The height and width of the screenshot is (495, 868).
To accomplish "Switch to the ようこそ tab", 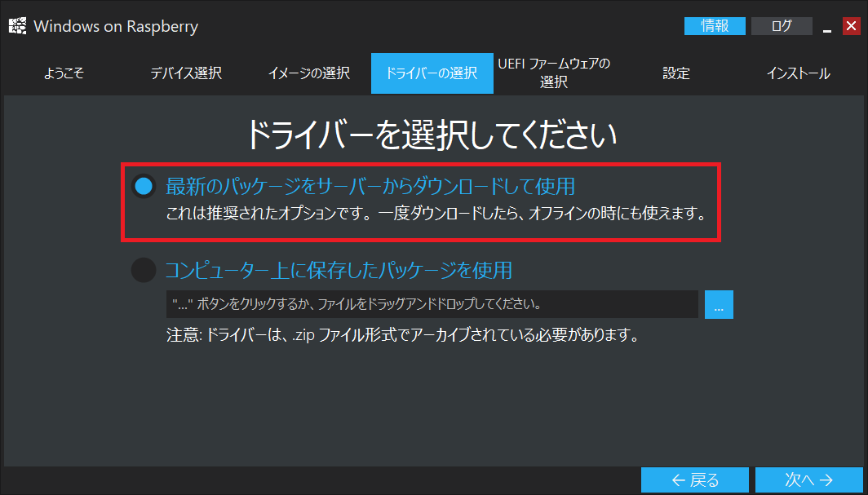I will tap(64, 73).
